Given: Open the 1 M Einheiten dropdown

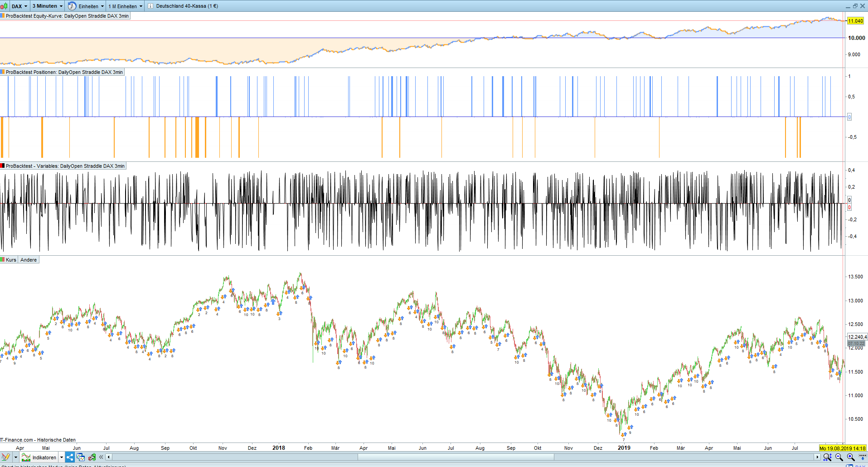Looking at the screenshot, I should click(x=126, y=6).
